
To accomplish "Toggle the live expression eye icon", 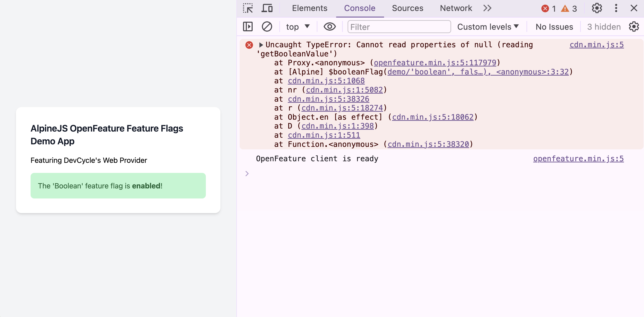I will click(x=330, y=26).
